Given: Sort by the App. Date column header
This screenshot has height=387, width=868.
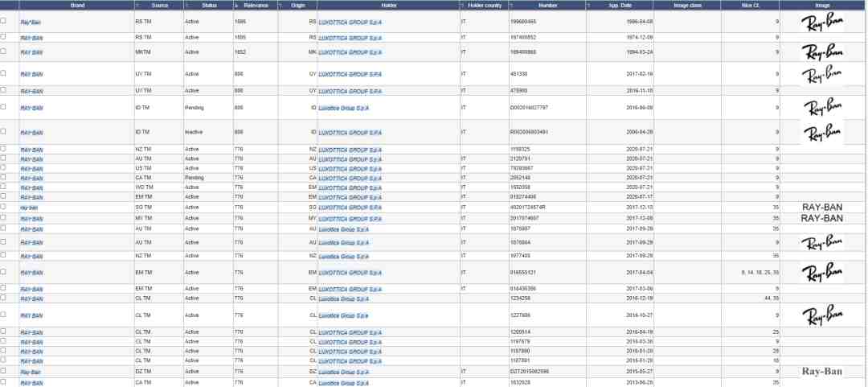Looking at the screenshot, I should point(620,5).
